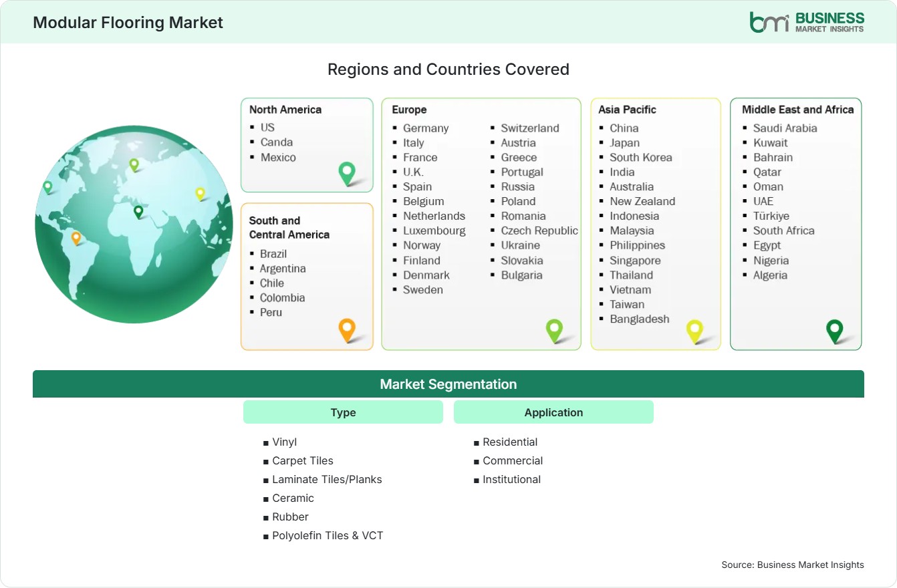Select Germany in the Europe list

[x=426, y=128]
